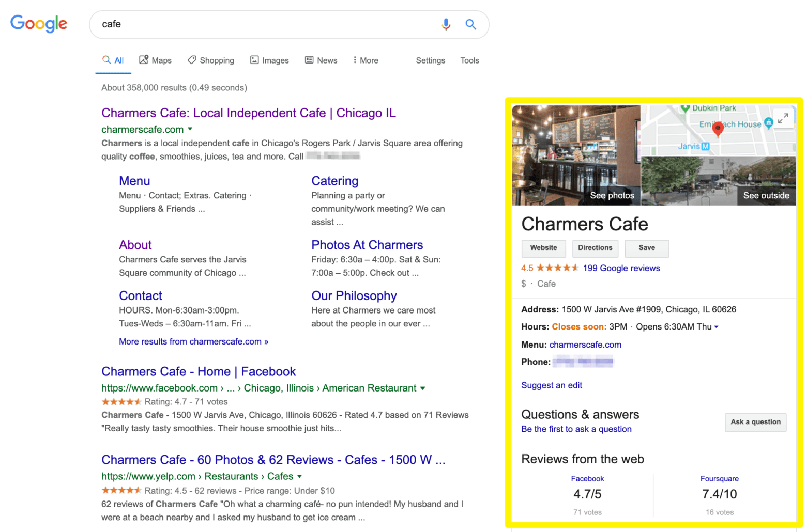The image size is (807, 532).
Task: Expand the charmerscafe.com result dropdown arrow
Action: click(x=191, y=130)
